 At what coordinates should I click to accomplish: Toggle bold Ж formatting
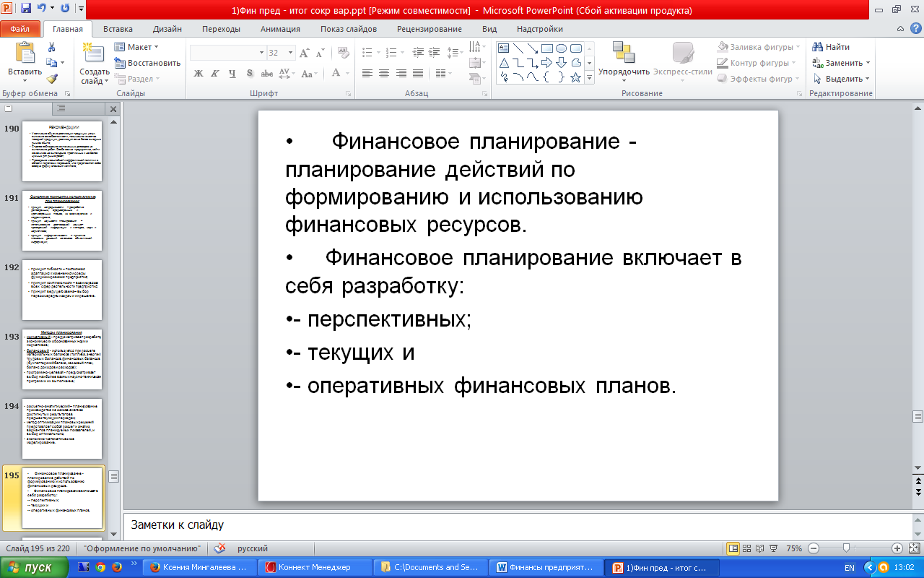click(x=199, y=73)
